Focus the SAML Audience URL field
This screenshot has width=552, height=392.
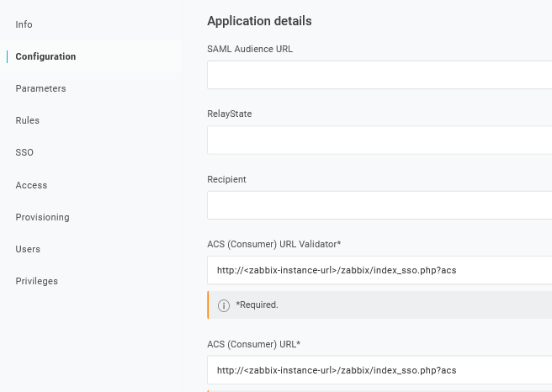click(x=379, y=75)
